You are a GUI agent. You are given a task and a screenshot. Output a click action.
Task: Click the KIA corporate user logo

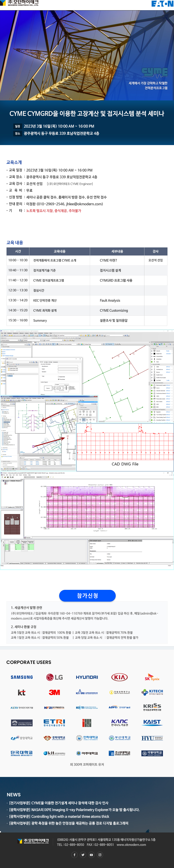119,677
